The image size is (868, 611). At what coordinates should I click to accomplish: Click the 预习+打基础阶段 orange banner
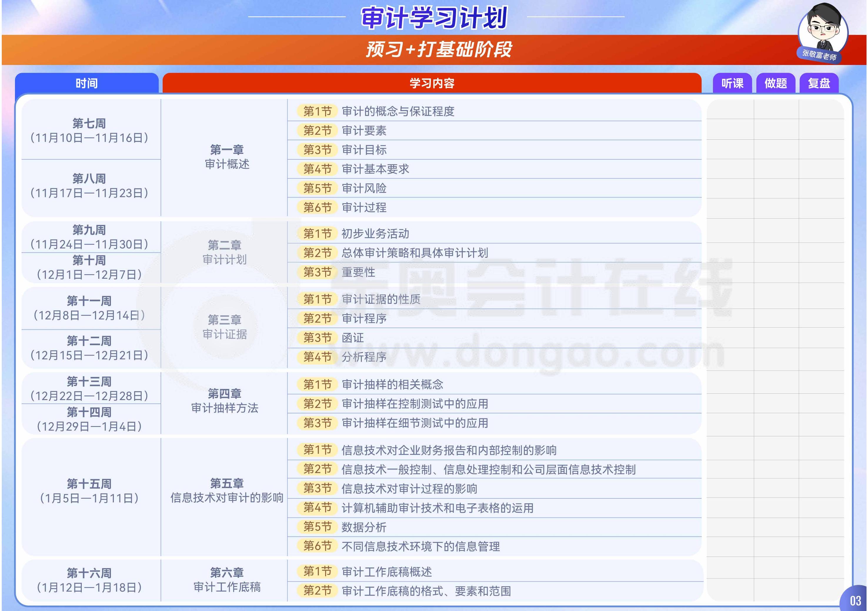(438, 49)
